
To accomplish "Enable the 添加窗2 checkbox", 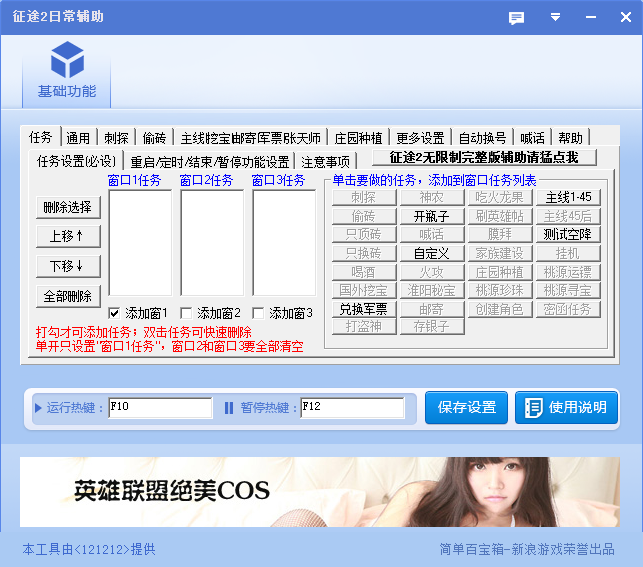I will click(x=186, y=314).
